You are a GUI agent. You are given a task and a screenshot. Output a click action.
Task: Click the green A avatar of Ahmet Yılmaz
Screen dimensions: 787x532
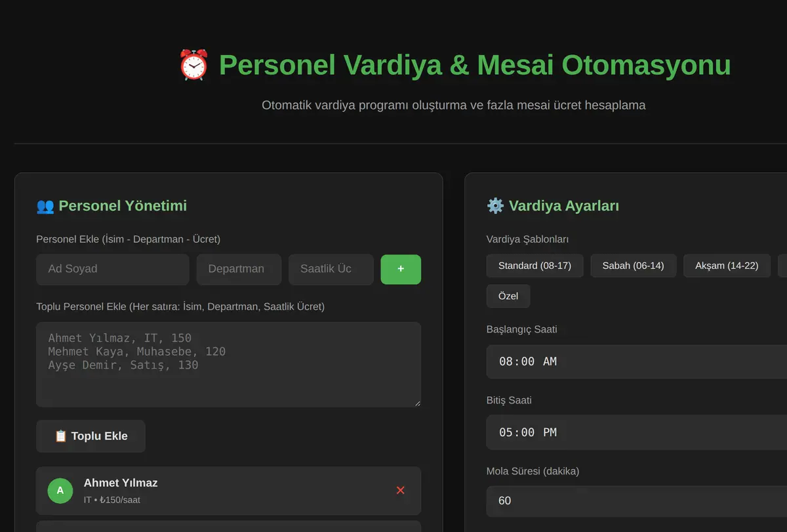click(x=60, y=491)
